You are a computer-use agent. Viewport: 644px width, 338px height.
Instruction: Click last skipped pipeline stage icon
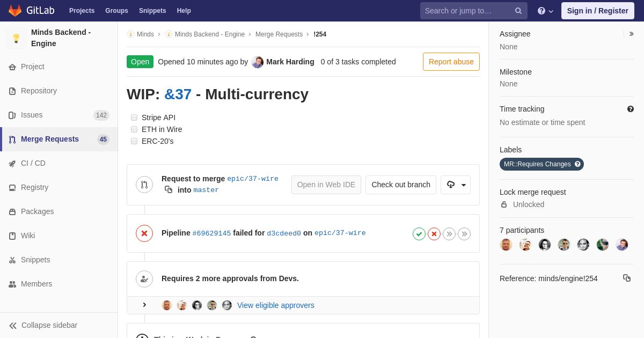point(464,234)
